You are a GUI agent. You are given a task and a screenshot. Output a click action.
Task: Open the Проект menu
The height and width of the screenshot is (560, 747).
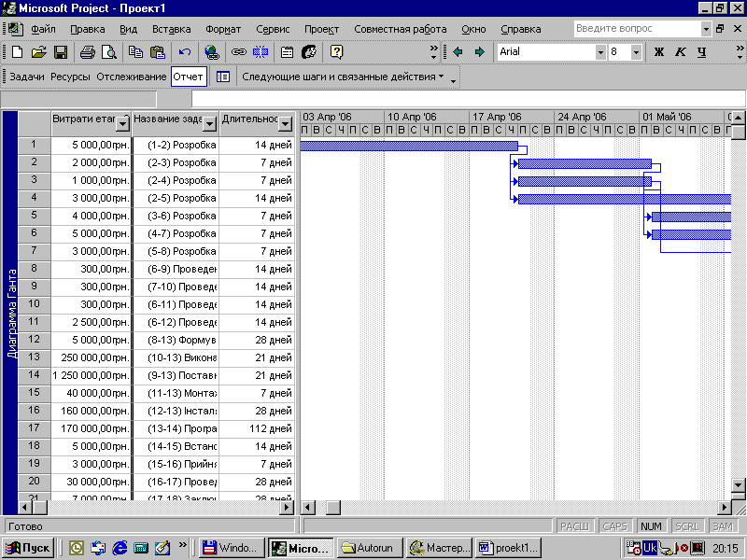coord(321,29)
